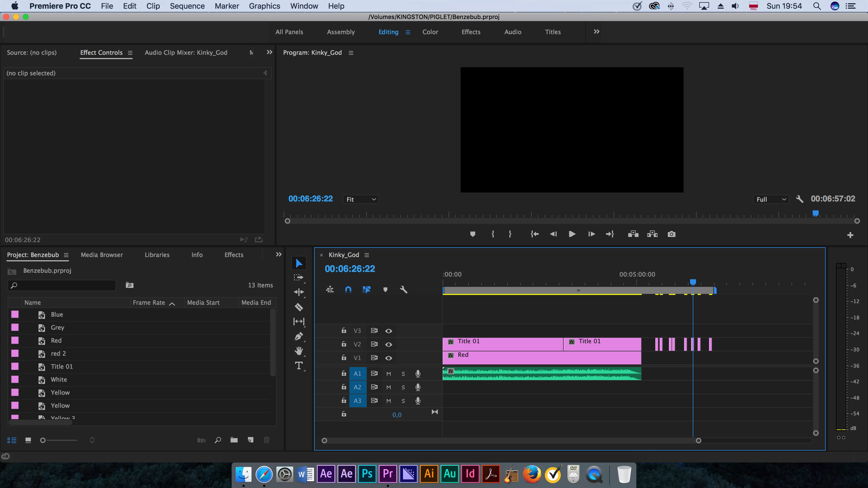This screenshot has width=868, height=488.
Task: Select the Hand tool
Action: coord(299,351)
